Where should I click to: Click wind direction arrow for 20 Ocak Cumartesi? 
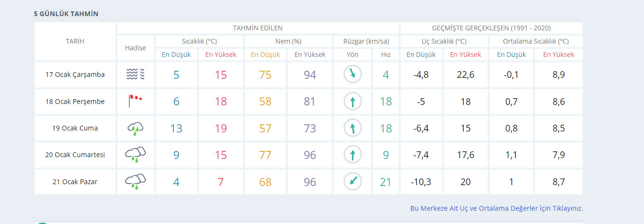pos(352,155)
